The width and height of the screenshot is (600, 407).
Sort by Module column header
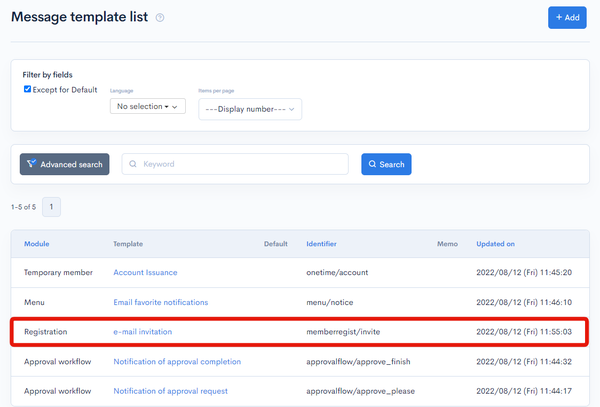tap(37, 244)
